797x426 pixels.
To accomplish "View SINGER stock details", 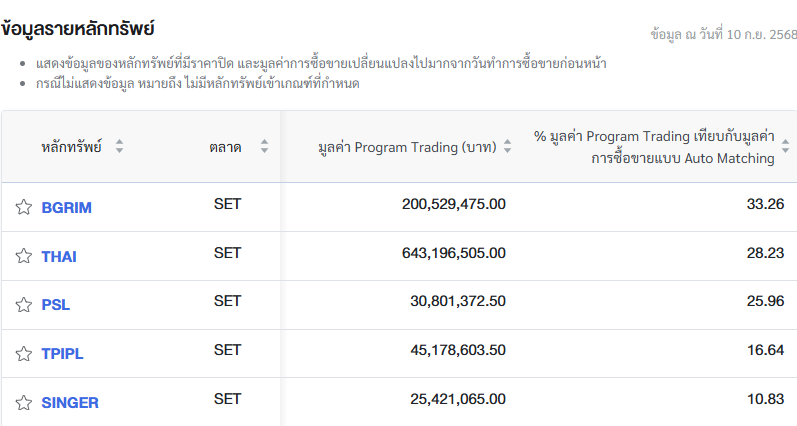I will coord(70,403).
